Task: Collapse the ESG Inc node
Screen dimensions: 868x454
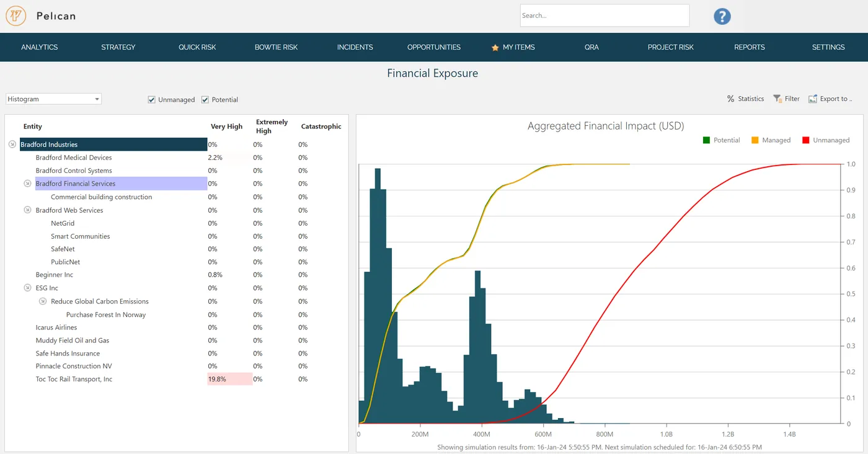Action: click(27, 288)
